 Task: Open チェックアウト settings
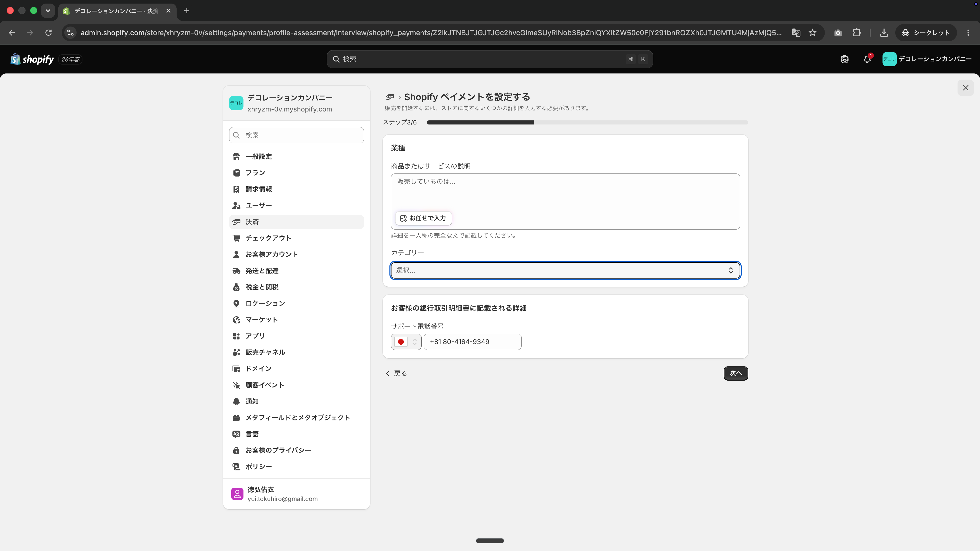coord(296,238)
